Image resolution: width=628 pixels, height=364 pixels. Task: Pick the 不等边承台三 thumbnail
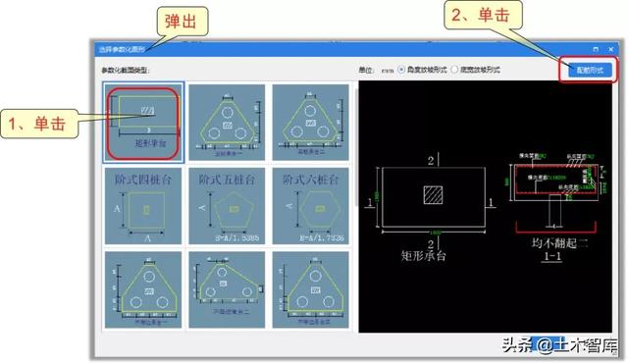[x=310, y=289]
